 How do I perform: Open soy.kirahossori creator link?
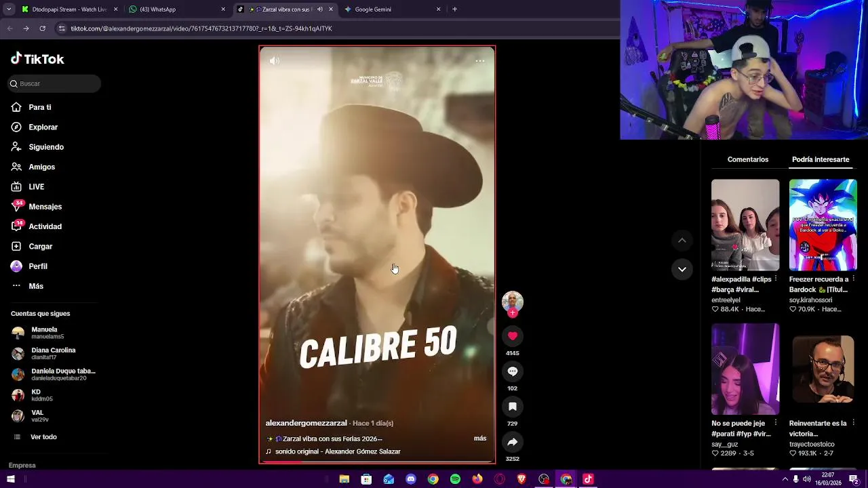(810, 300)
